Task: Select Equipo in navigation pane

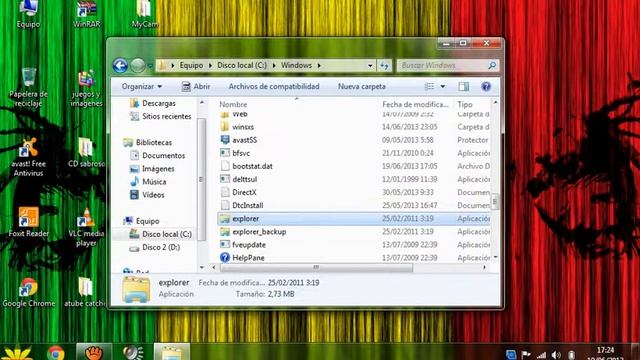Action: pyautogui.click(x=142, y=221)
